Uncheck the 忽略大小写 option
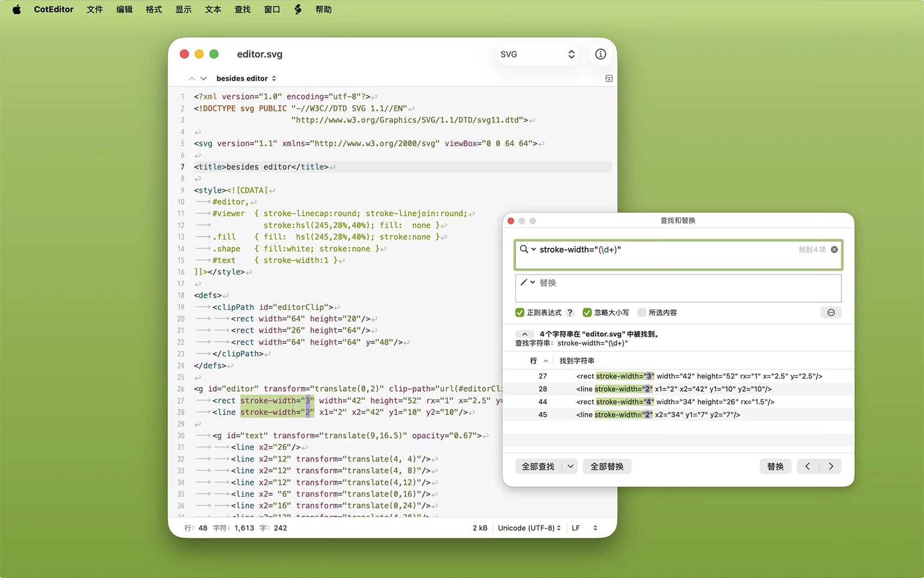This screenshot has height=578, width=924. (587, 312)
